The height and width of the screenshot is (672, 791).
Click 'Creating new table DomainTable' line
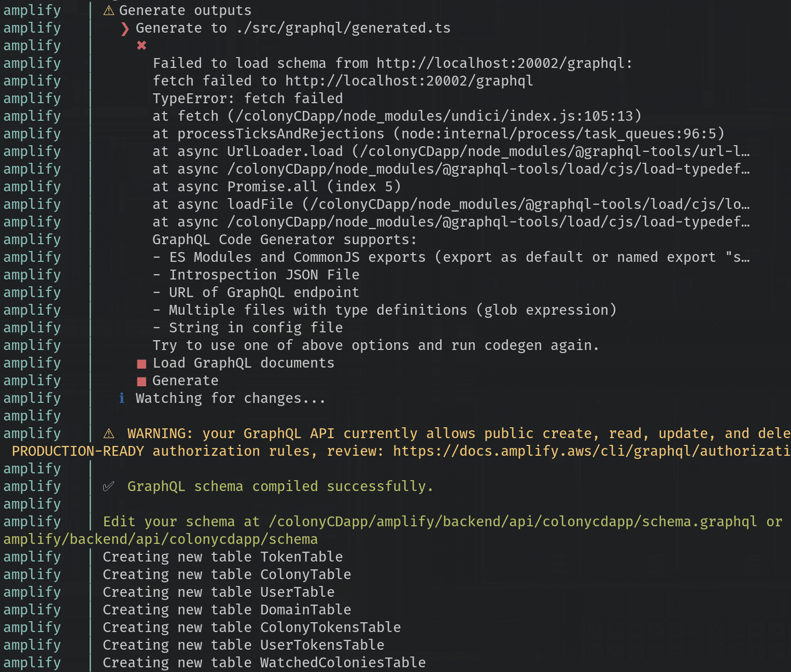point(227,610)
